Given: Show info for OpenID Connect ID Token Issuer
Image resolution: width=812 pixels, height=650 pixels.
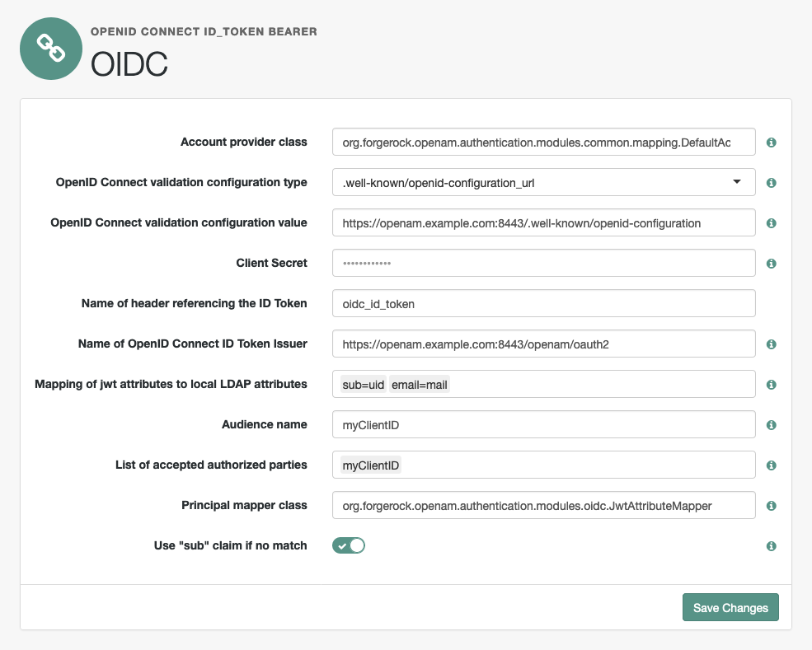Looking at the screenshot, I should [x=771, y=344].
